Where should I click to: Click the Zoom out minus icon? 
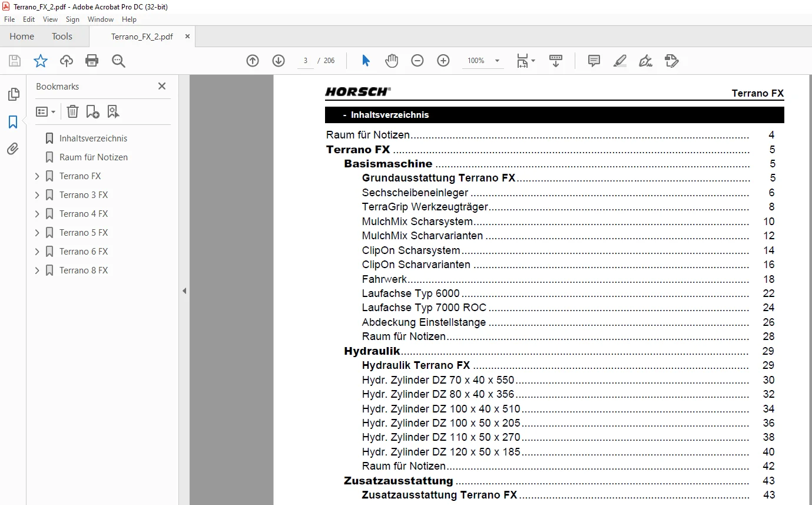[417, 61]
